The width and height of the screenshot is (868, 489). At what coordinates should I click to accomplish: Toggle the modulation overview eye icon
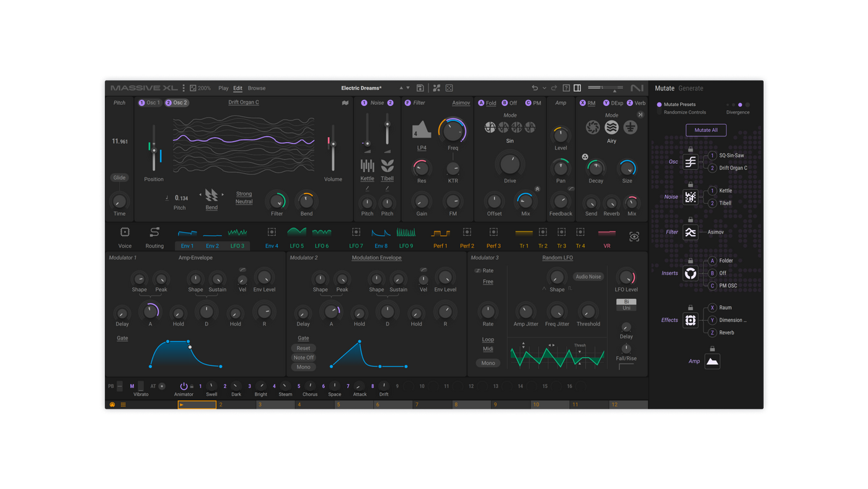(x=634, y=236)
